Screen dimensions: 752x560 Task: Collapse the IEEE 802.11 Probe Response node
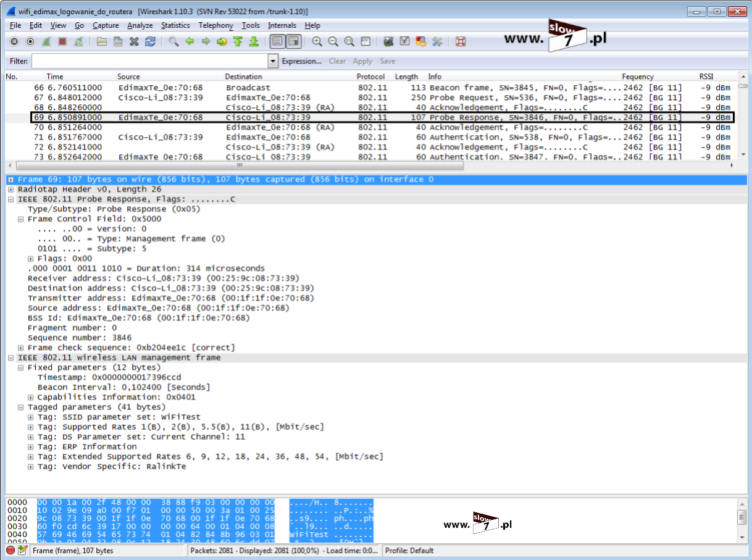point(10,199)
